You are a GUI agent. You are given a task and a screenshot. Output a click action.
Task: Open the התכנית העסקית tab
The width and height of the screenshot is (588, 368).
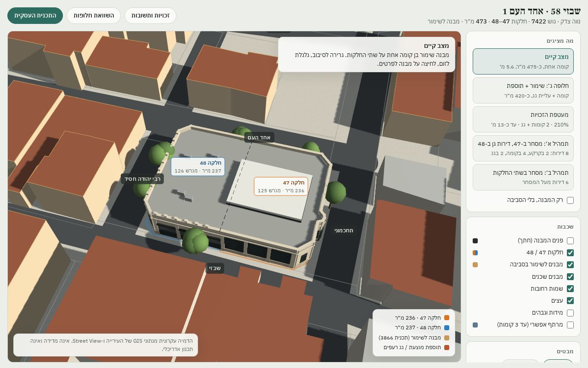(x=35, y=16)
